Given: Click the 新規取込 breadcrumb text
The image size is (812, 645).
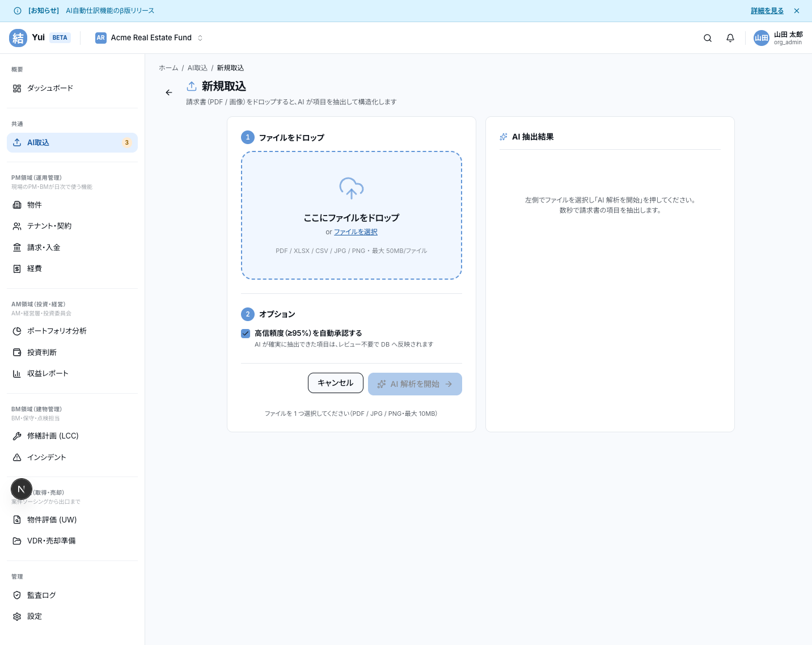Looking at the screenshot, I should click(x=230, y=68).
